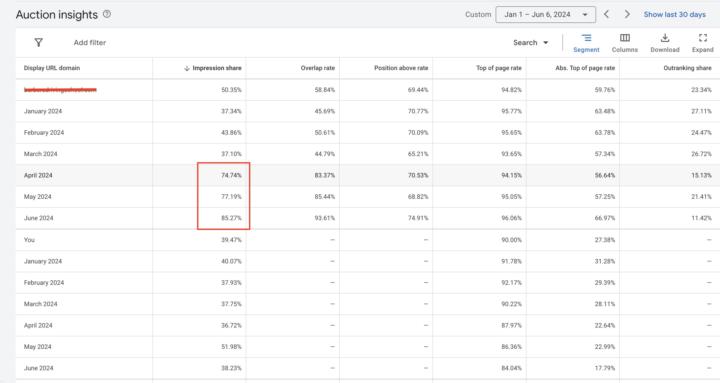Click outranking share value 15.13%
This screenshot has width=720, height=383.
coord(701,175)
